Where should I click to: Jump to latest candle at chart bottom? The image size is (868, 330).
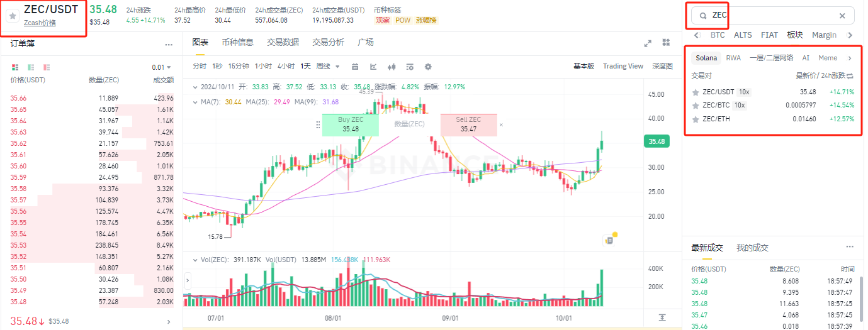tap(662, 318)
